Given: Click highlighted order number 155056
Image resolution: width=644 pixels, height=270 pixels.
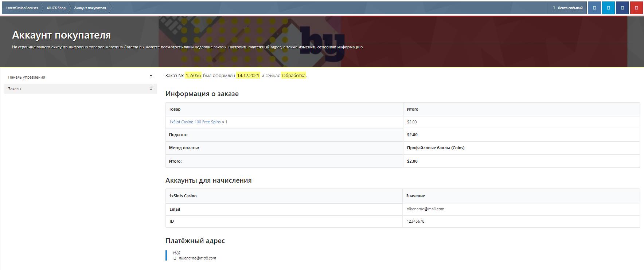Looking at the screenshot, I should (x=193, y=76).
